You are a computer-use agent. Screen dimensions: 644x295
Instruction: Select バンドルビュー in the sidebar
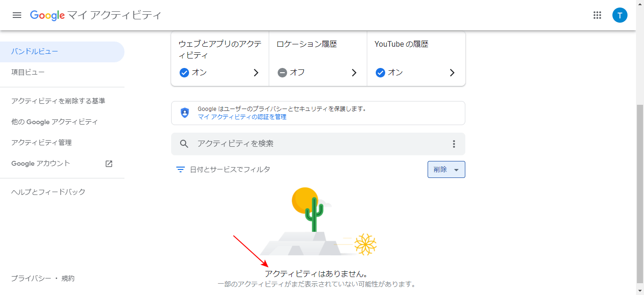pos(62,52)
